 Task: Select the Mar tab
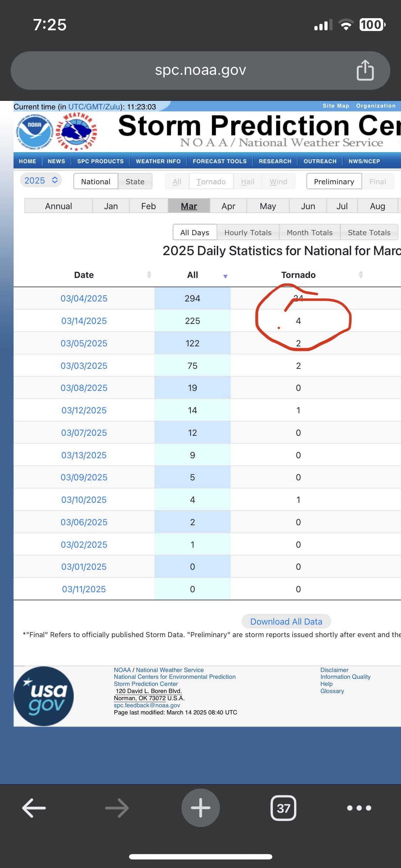(x=189, y=206)
